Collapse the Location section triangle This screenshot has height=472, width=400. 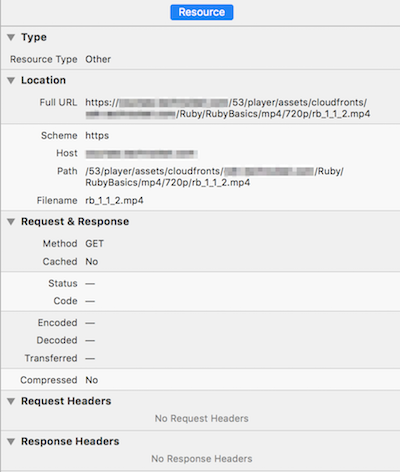11,80
